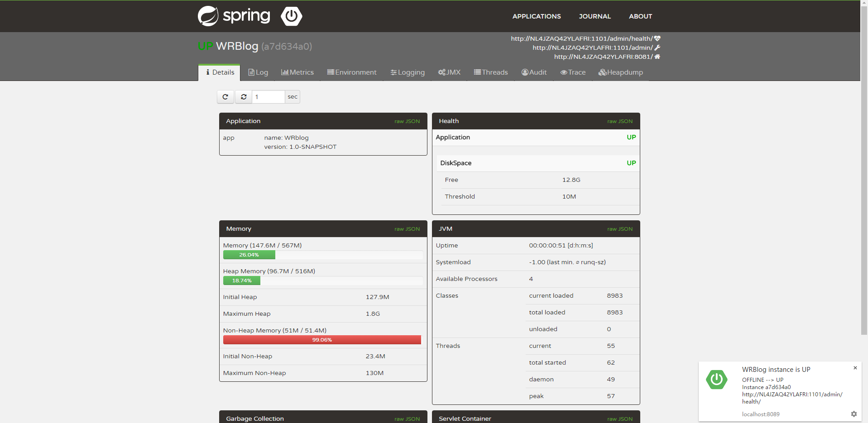The width and height of the screenshot is (868, 423).
Task: Click the Initial Non-Heap value 23.4M
Action: [x=375, y=356]
